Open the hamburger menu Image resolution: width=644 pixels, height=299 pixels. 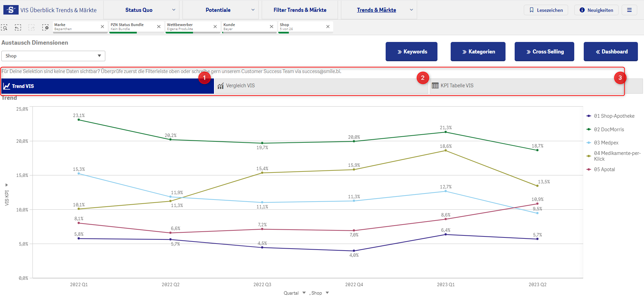click(629, 10)
